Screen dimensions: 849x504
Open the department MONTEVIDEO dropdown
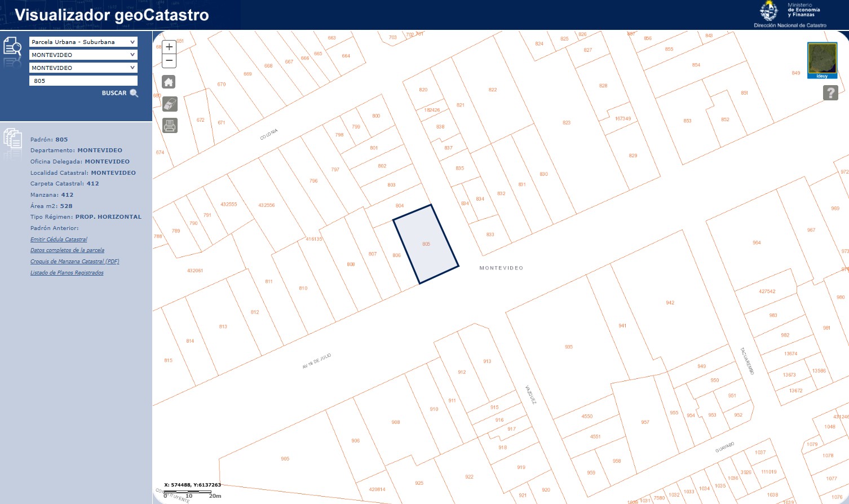(x=83, y=55)
